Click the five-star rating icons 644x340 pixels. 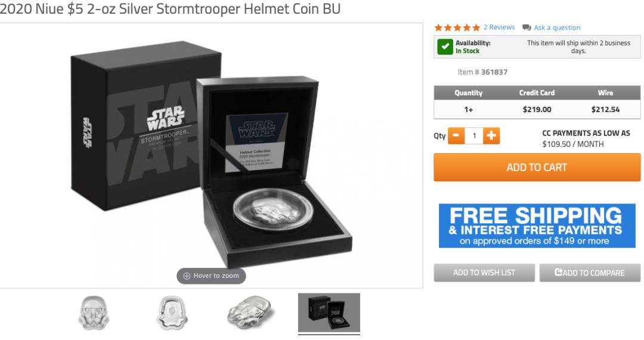coord(457,27)
